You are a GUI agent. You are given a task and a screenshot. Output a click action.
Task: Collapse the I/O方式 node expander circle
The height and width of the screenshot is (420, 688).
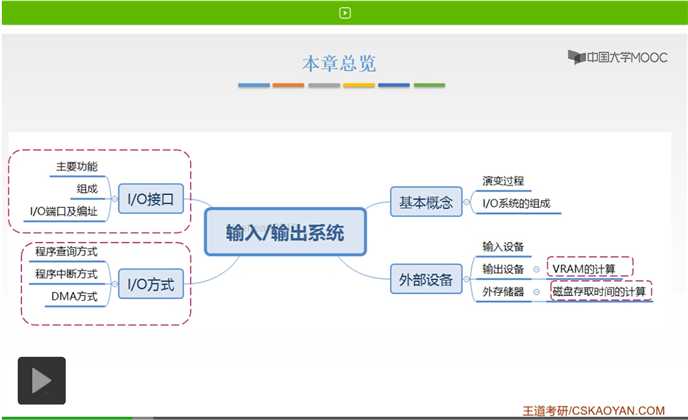[x=115, y=284]
